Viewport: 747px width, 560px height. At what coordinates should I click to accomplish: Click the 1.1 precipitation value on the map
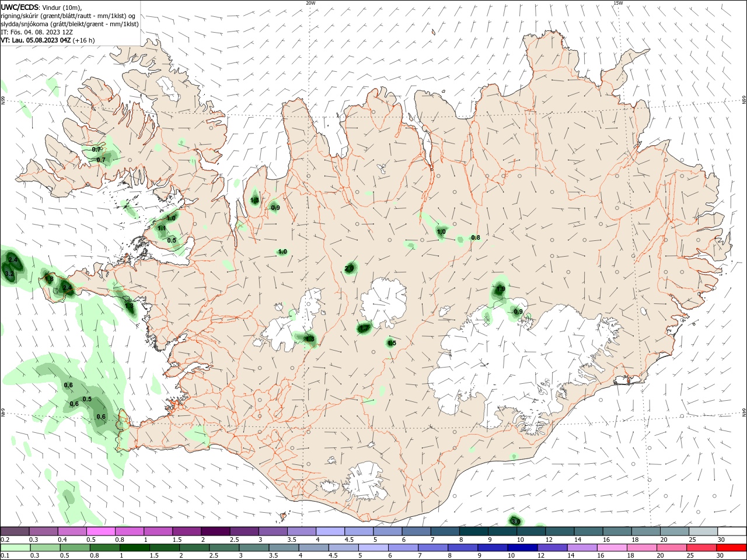point(162,228)
